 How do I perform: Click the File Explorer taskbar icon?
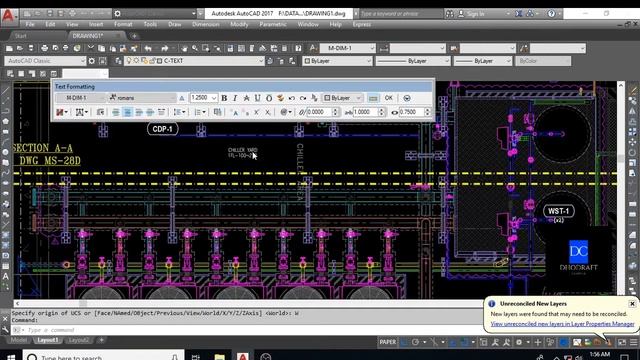click(x=220, y=357)
